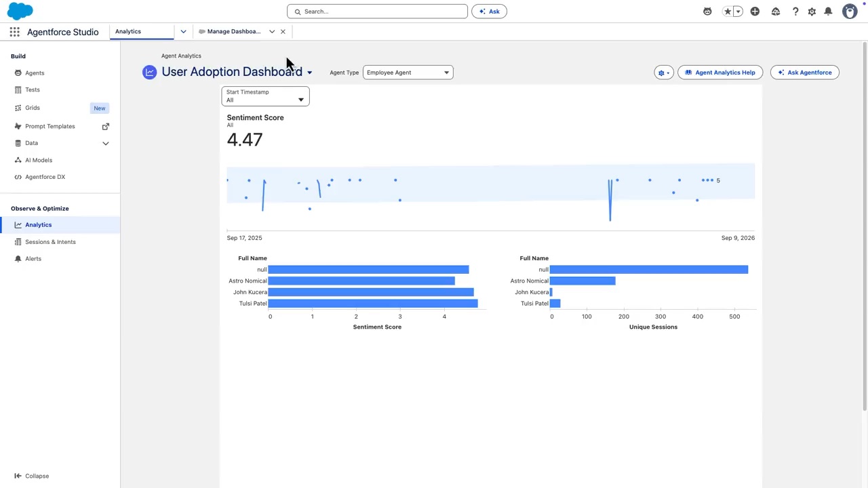The width and height of the screenshot is (868, 488).
Task: Open the favorites list dropdown arrow
Action: (738, 12)
